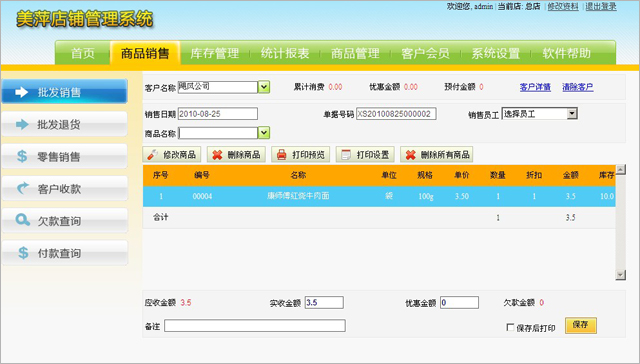Click the 折扣 column header
This screenshot has width=640, height=364.
[534, 175]
